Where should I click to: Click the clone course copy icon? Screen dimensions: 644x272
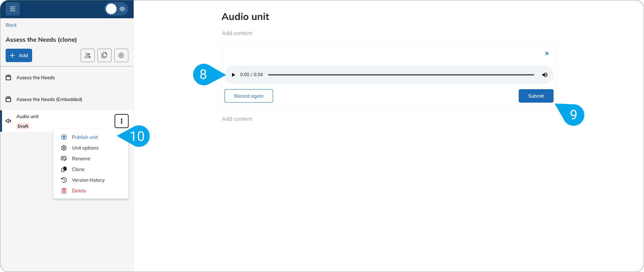[x=104, y=55]
